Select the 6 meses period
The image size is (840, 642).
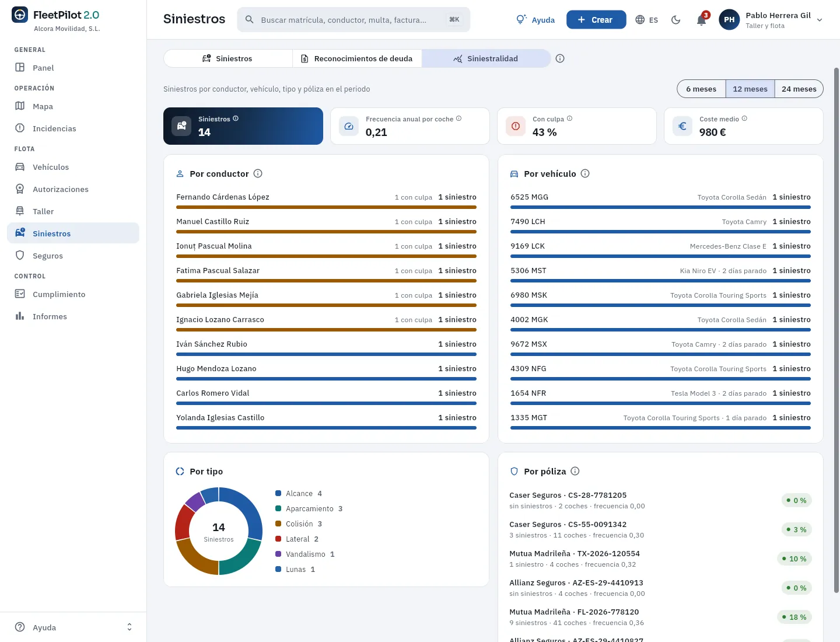[x=701, y=89]
